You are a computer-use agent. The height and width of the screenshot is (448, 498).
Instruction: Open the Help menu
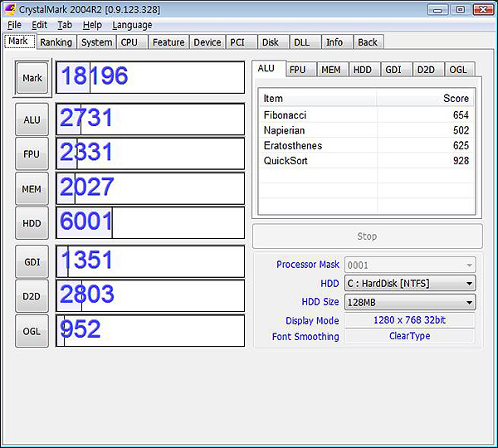pos(92,25)
